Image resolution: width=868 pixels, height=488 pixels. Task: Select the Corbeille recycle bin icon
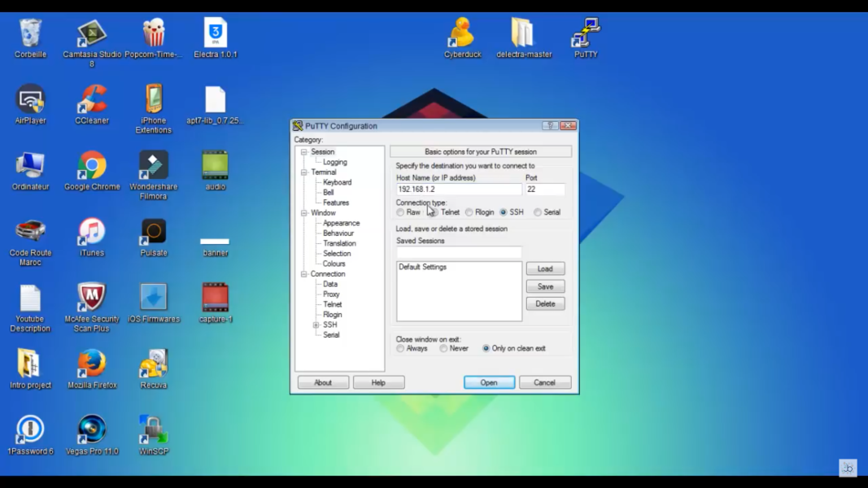(x=30, y=35)
